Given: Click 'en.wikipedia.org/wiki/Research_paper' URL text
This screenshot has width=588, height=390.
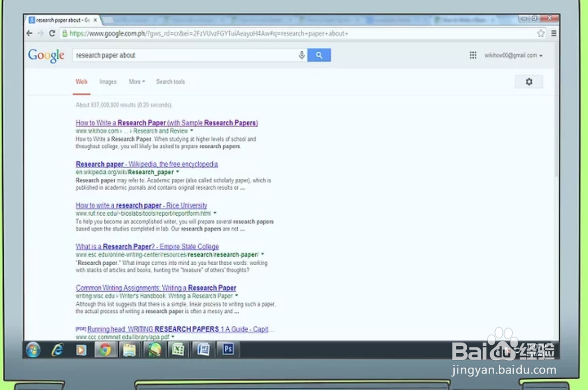Looking at the screenshot, I should click(x=125, y=172).
